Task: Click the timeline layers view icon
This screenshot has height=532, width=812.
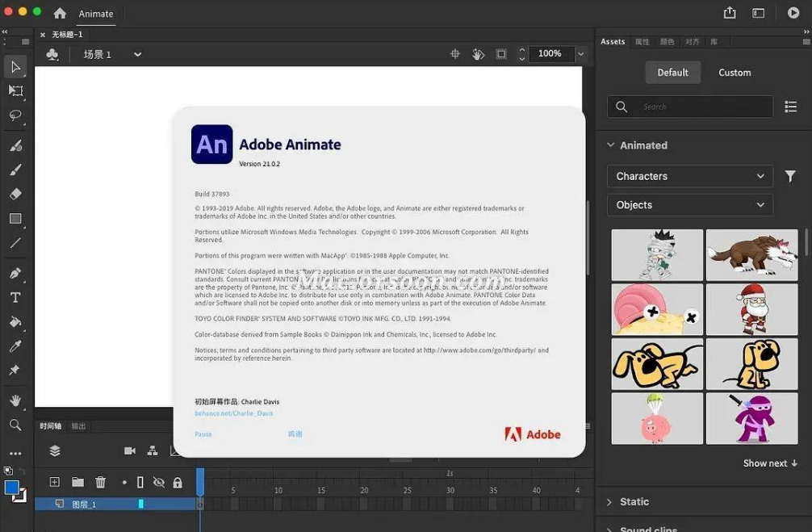Action: point(55,450)
